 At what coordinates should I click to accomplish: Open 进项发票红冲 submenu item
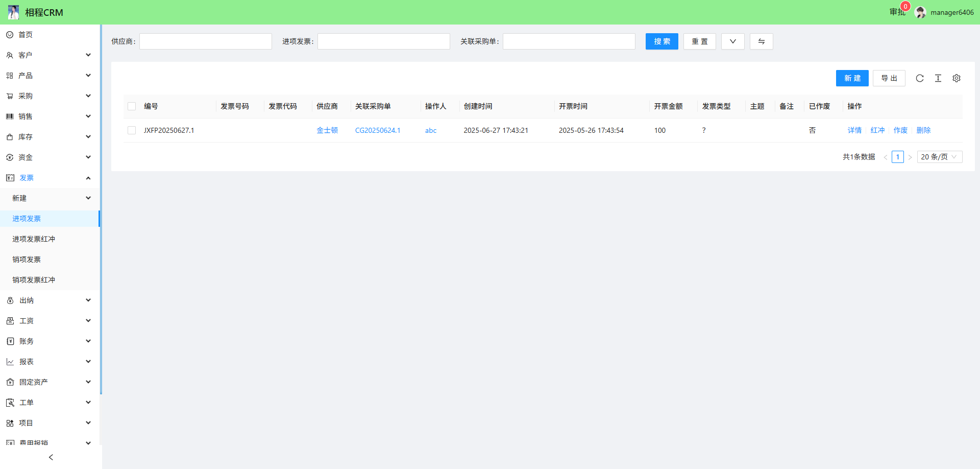[34, 239]
